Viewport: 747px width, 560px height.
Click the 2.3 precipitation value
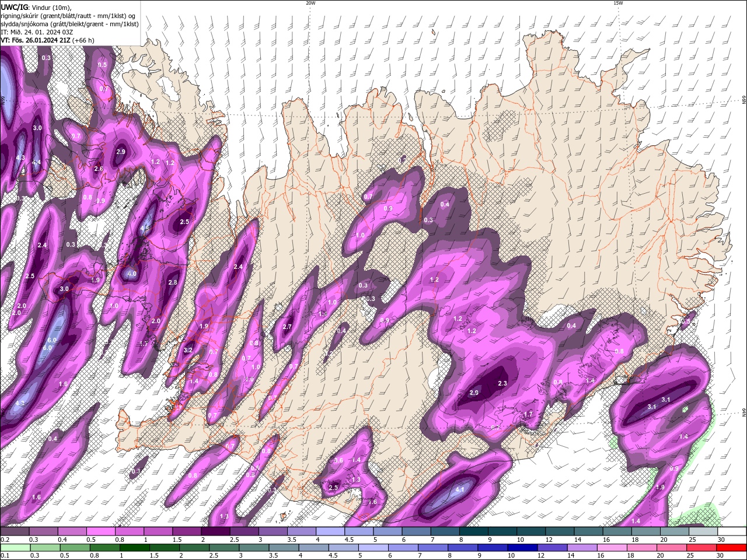tap(502, 383)
